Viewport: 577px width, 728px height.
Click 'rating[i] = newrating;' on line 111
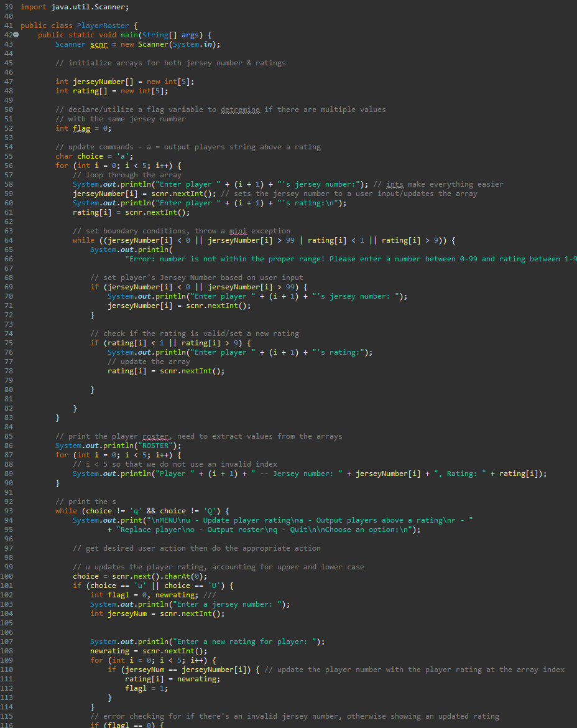[173, 679]
